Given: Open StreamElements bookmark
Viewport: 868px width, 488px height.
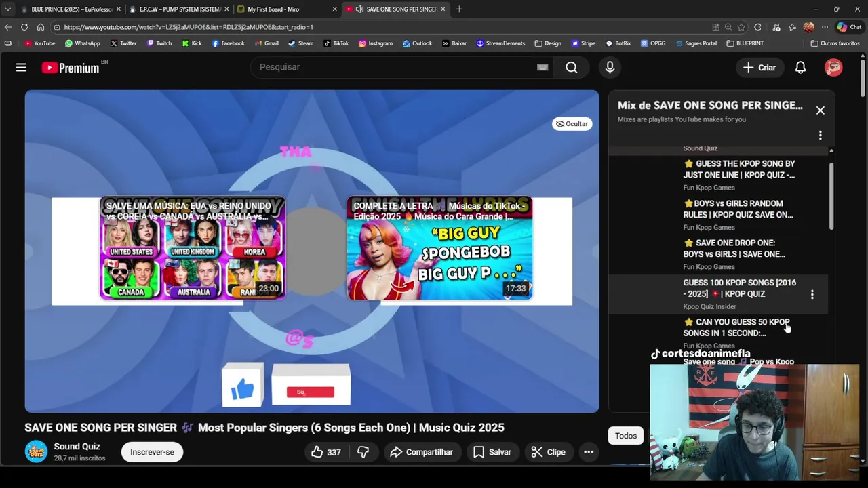Looking at the screenshot, I should tap(500, 43).
